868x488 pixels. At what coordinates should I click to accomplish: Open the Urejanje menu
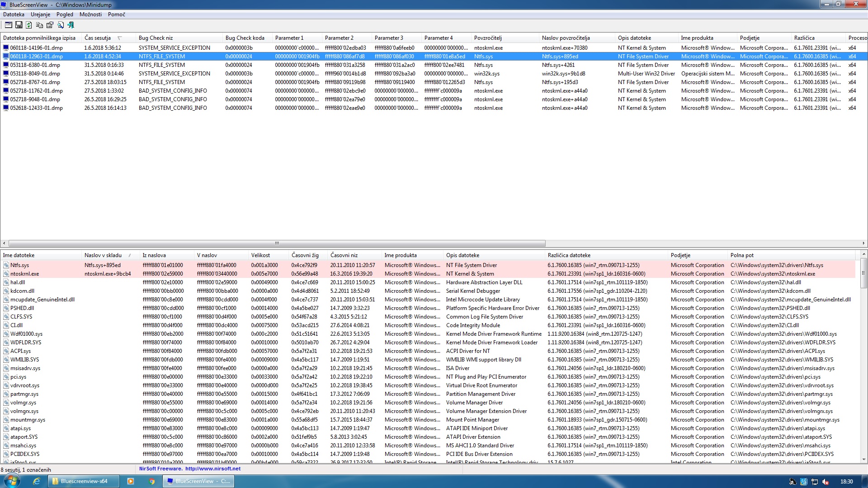coord(40,14)
